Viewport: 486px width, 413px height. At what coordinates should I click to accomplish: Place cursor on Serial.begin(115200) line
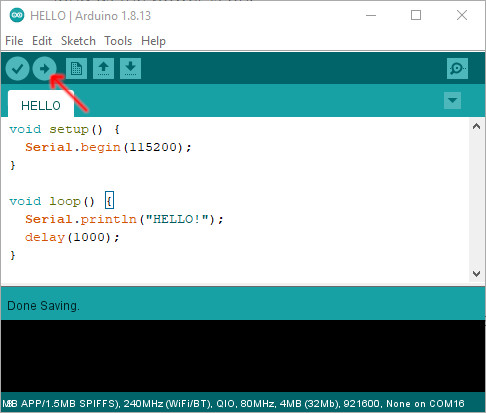(x=108, y=147)
